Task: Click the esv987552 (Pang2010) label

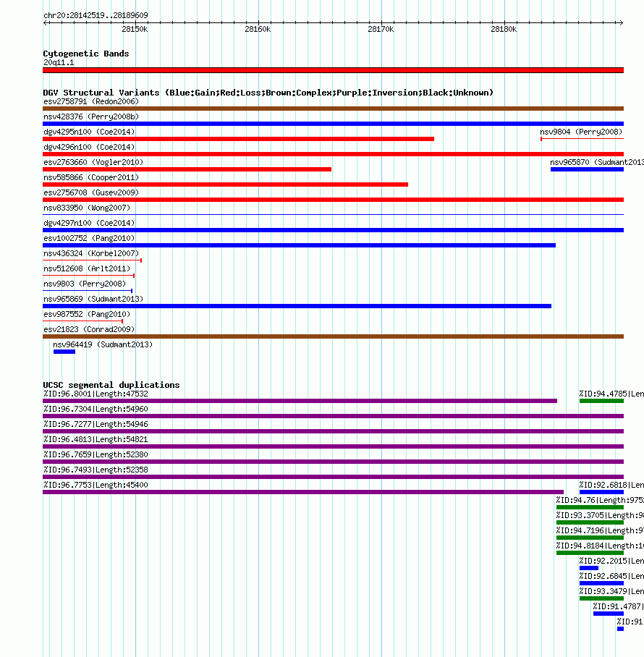Action: pyautogui.click(x=87, y=314)
